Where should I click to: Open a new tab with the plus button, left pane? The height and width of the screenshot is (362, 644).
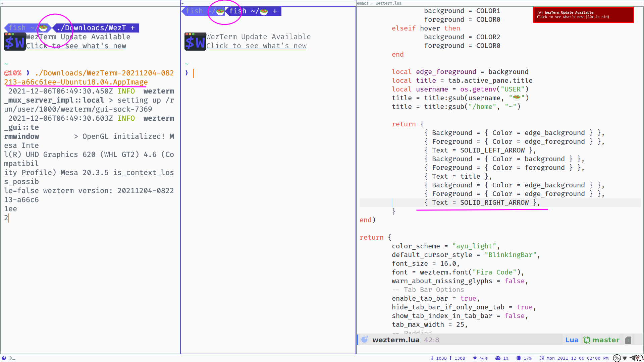coord(133,27)
